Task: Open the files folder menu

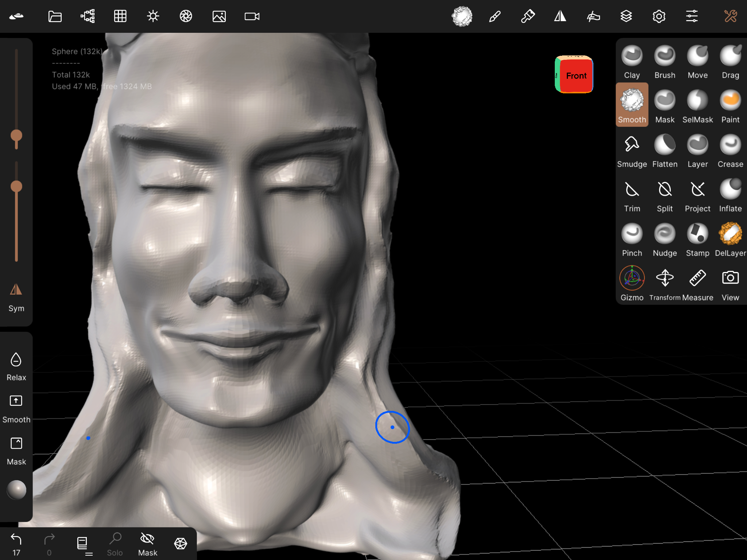Action: click(x=55, y=16)
